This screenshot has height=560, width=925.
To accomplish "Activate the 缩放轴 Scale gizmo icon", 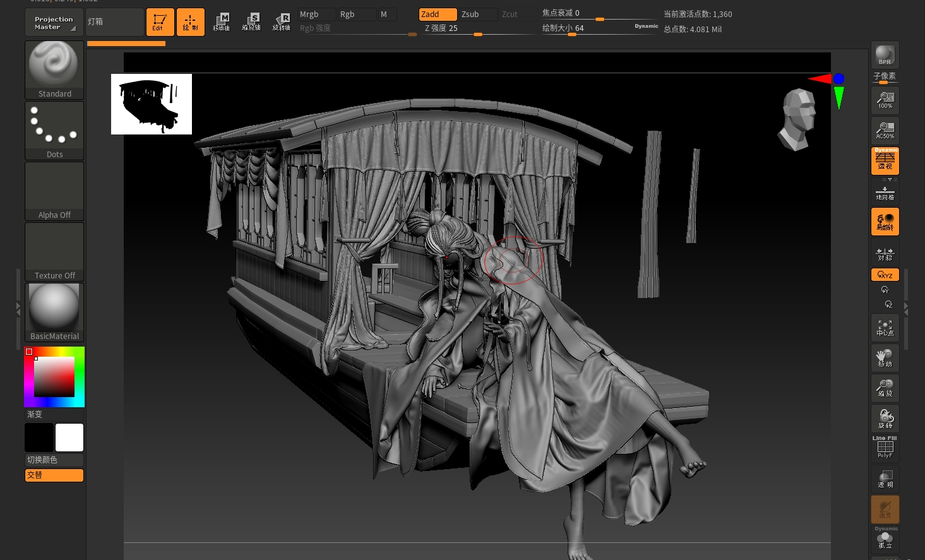I will point(251,22).
